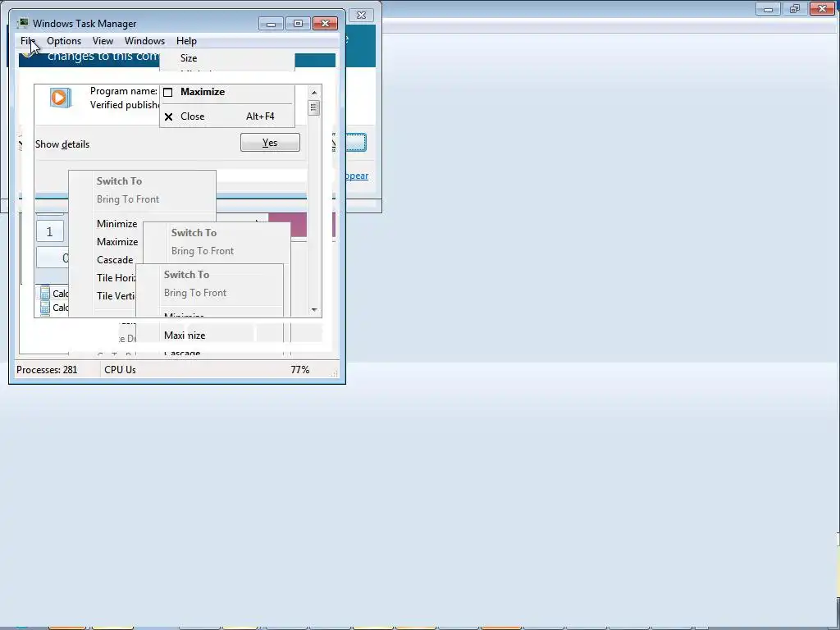Click the CPU usage label in the status bar
Screen dimensions: 840x630
click(x=120, y=370)
